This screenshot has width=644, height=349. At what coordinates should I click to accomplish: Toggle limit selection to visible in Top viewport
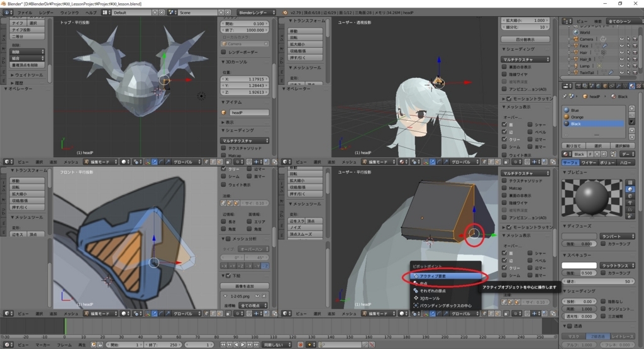[x=228, y=162]
